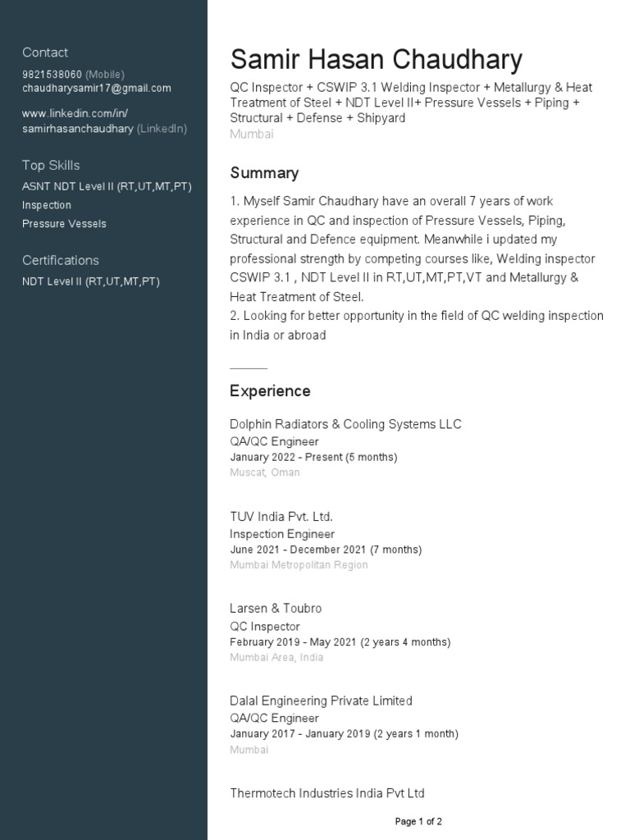Click the Top Skills sidebar heading
This screenshot has width=630, height=840.
click(51, 166)
